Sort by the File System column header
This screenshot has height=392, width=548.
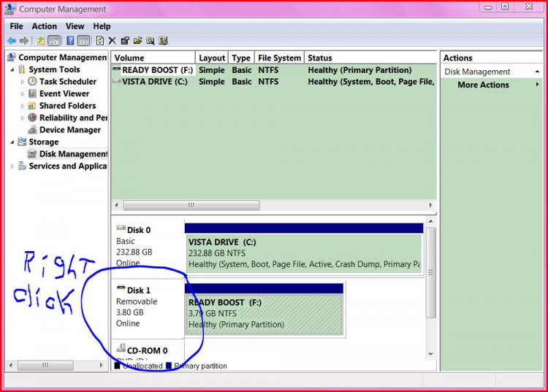(x=279, y=58)
